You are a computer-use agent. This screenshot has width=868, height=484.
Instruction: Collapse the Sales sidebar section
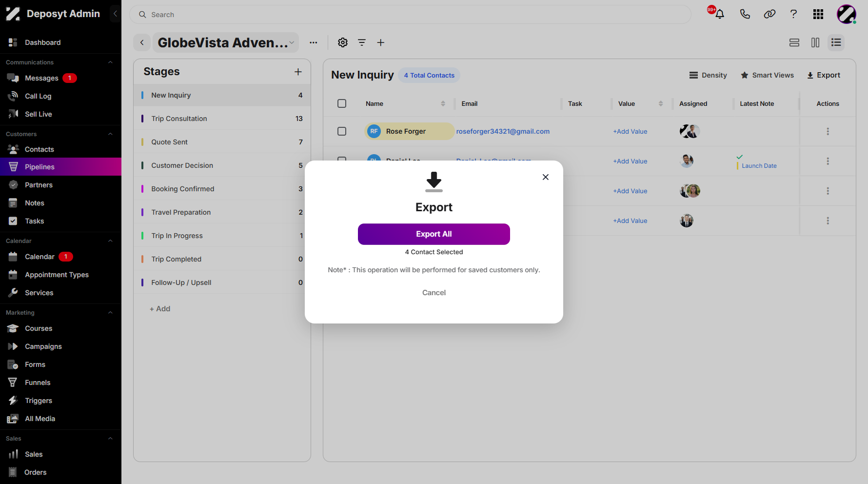(110, 439)
